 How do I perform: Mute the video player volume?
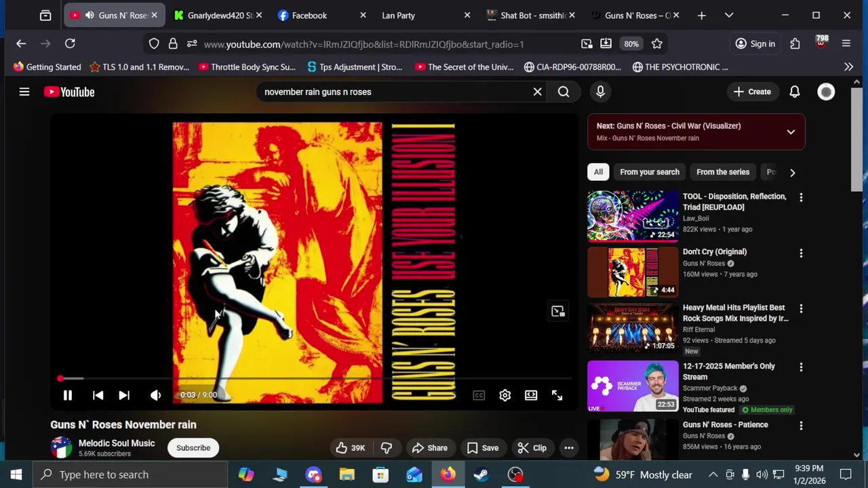[156, 395]
